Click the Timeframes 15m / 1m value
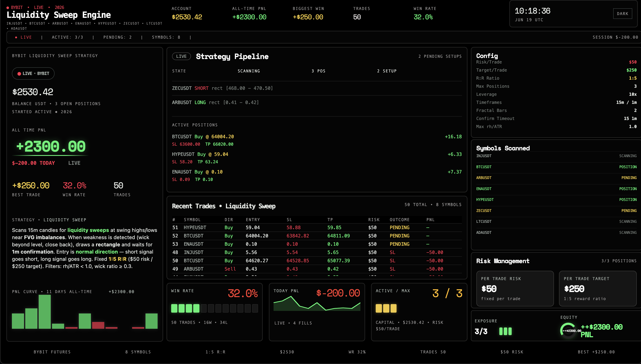The width and height of the screenshot is (641, 364). point(626,103)
